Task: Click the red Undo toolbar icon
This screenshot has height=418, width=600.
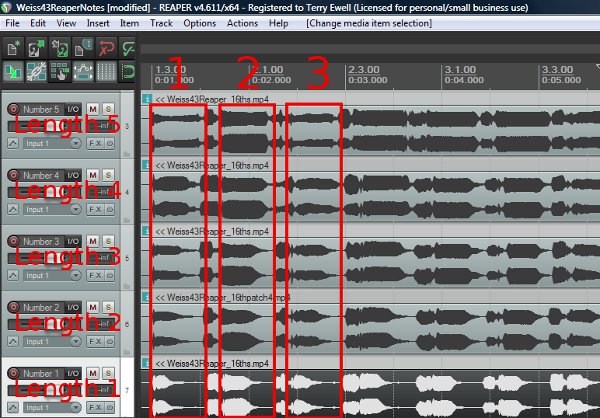Action: click(x=106, y=48)
